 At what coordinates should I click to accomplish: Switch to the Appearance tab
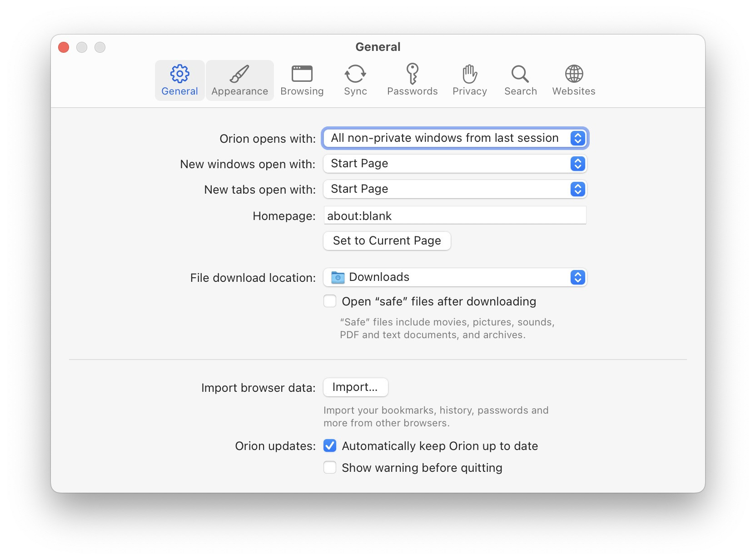click(x=240, y=80)
